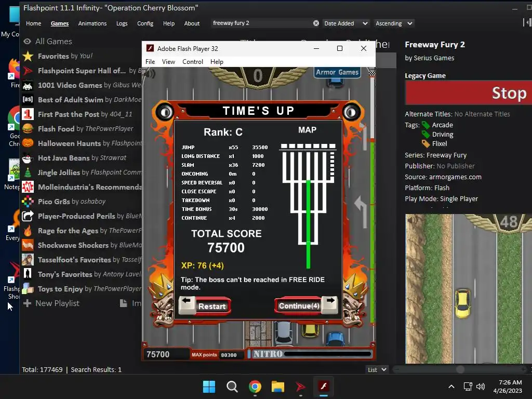The width and height of the screenshot is (532, 399).
Task: Click the New Playlist button
Action: pyautogui.click(x=51, y=303)
